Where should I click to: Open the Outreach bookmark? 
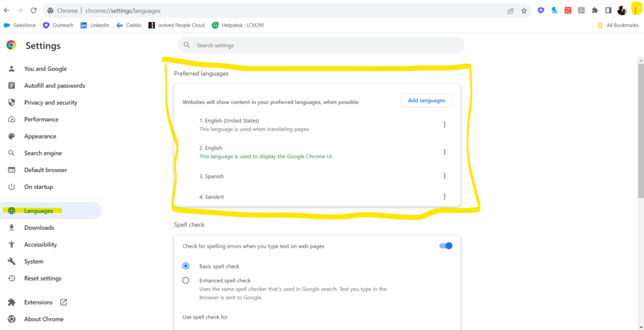tap(58, 25)
